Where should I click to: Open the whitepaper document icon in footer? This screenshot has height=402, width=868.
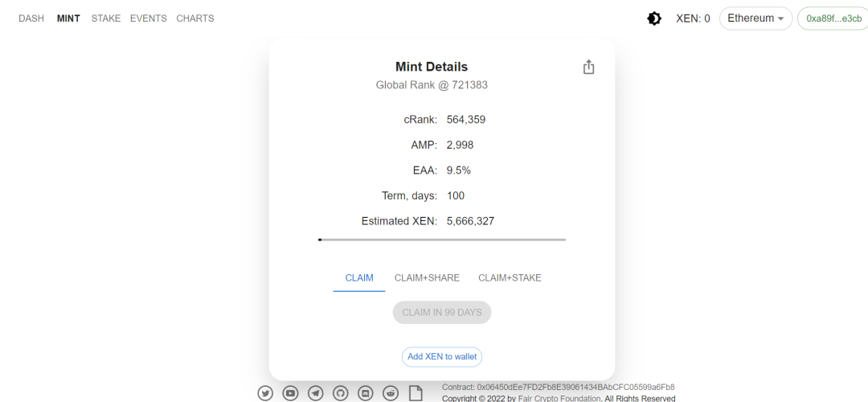(416, 393)
